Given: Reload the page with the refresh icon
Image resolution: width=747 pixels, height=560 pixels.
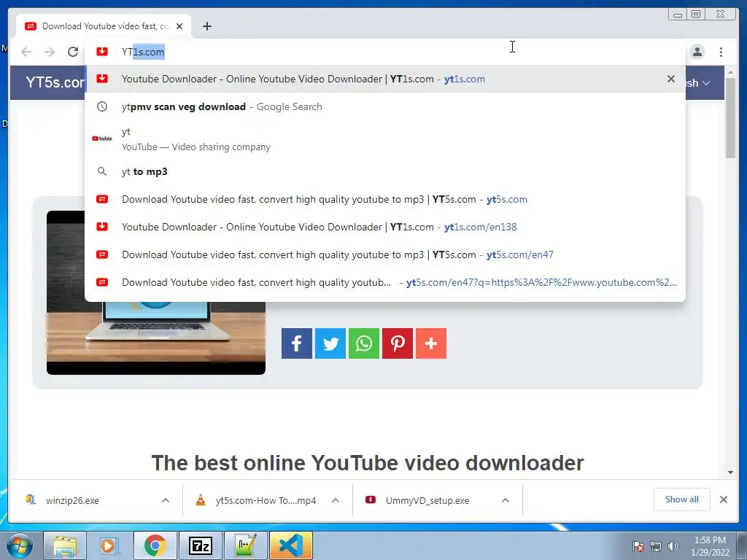Looking at the screenshot, I should 73,52.
